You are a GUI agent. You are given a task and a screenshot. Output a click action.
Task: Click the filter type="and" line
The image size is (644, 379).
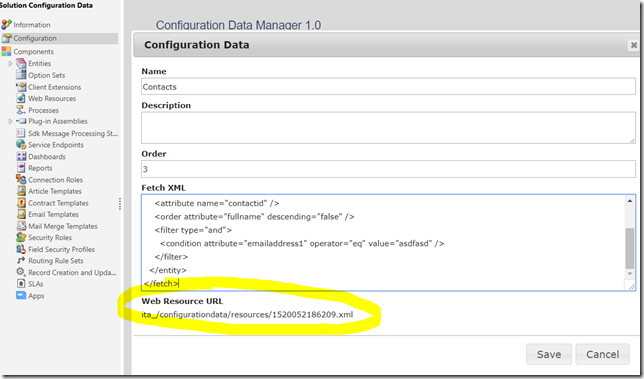coord(193,230)
